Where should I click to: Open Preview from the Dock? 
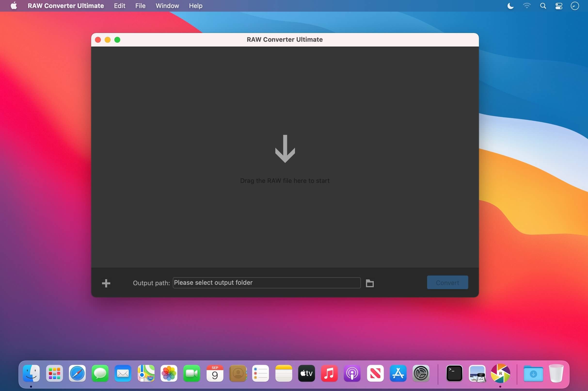click(477, 373)
